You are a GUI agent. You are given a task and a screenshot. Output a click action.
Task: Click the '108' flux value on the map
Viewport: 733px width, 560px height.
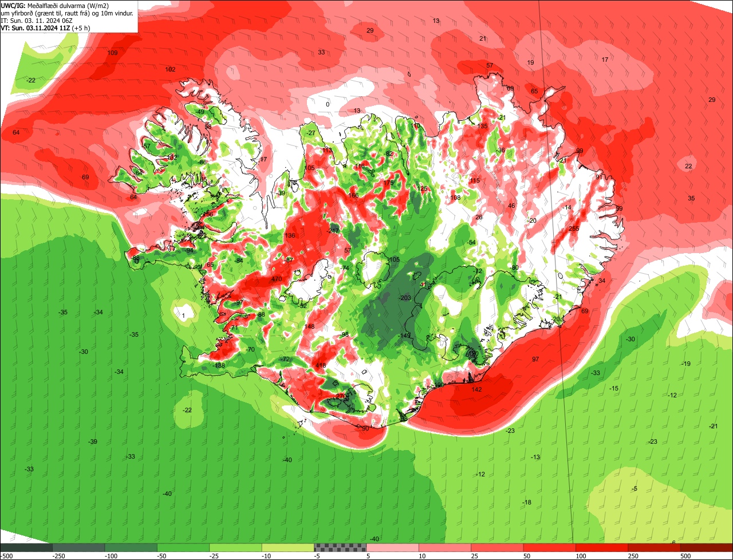tap(455, 198)
